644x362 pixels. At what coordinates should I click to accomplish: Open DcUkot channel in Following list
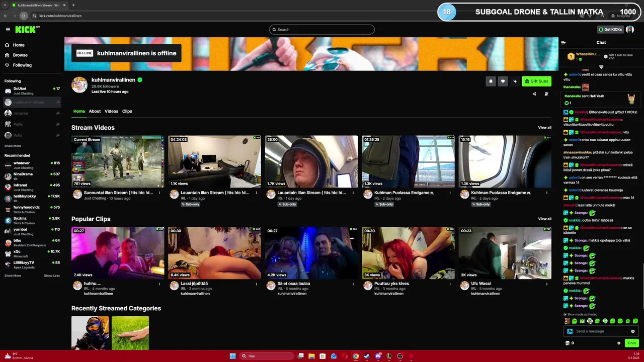click(x=32, y=91)
